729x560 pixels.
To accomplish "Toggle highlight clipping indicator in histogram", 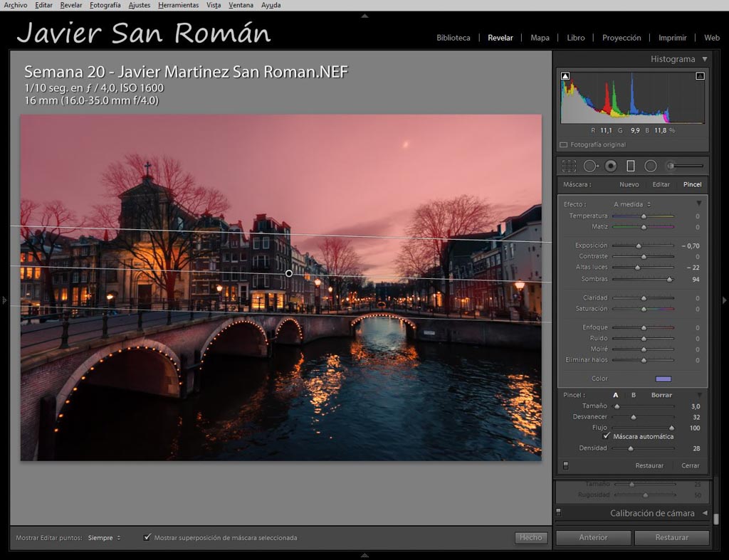I will 700,75.
